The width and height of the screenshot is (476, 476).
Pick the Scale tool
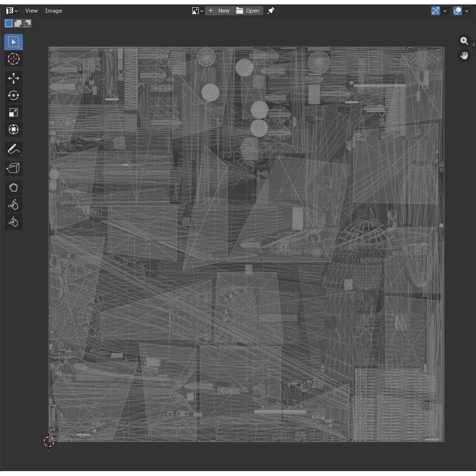tap(13, 113)
